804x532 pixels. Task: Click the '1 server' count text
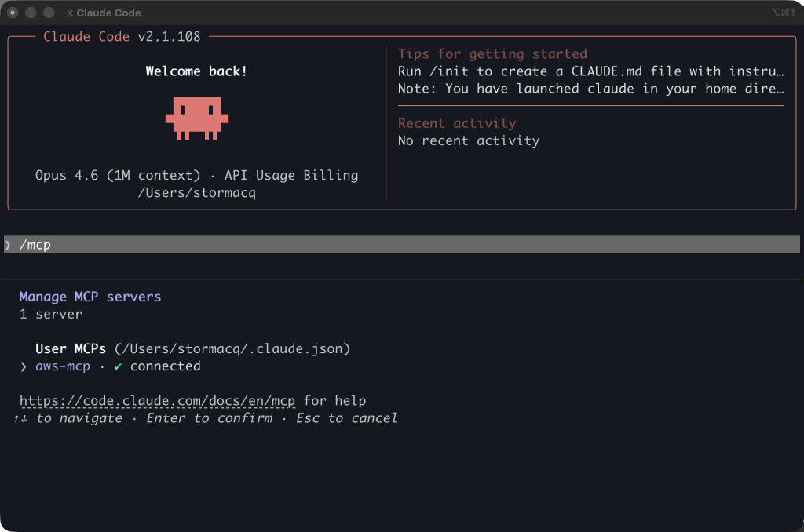pos(51,314)
